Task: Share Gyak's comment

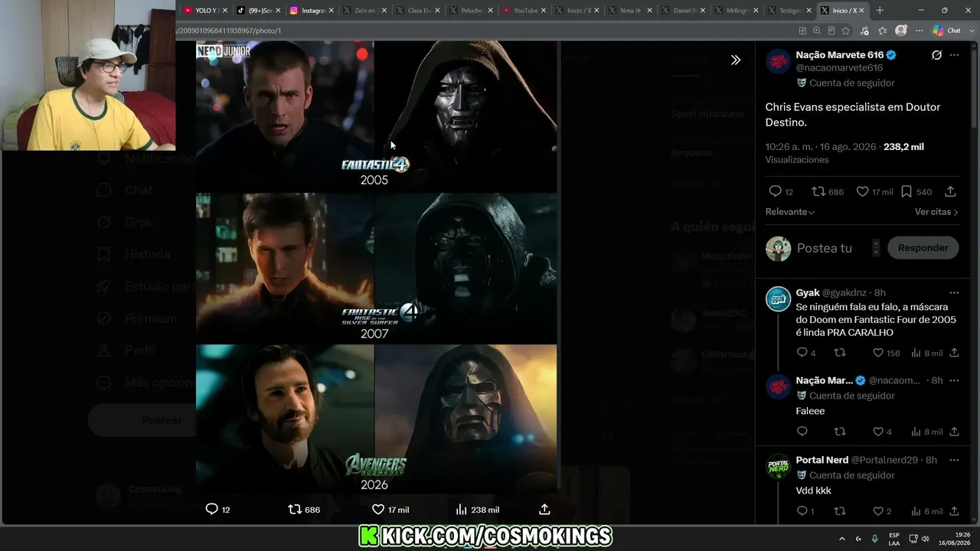Action: [954, 353]
